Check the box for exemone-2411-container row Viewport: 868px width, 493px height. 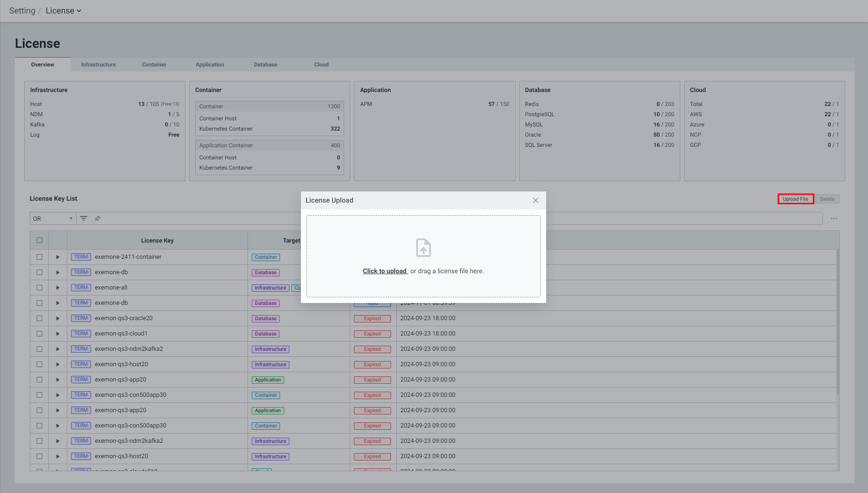(39, 257)
